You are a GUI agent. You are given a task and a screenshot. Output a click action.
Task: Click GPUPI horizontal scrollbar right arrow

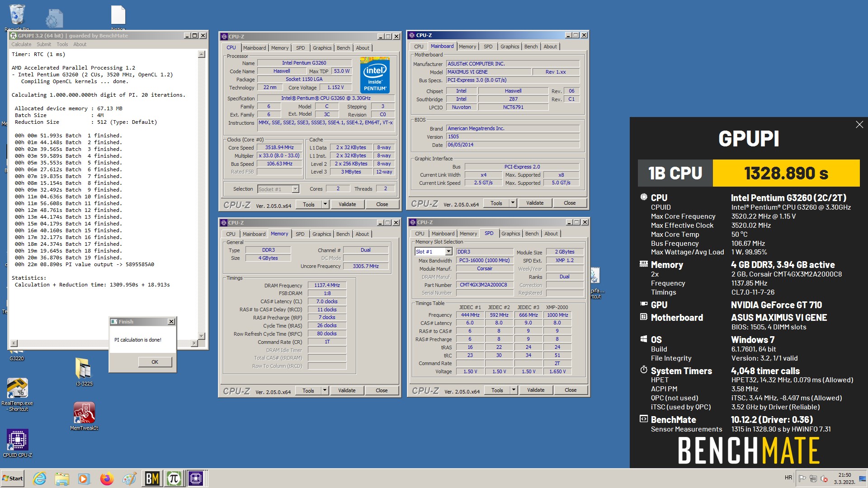194,343
